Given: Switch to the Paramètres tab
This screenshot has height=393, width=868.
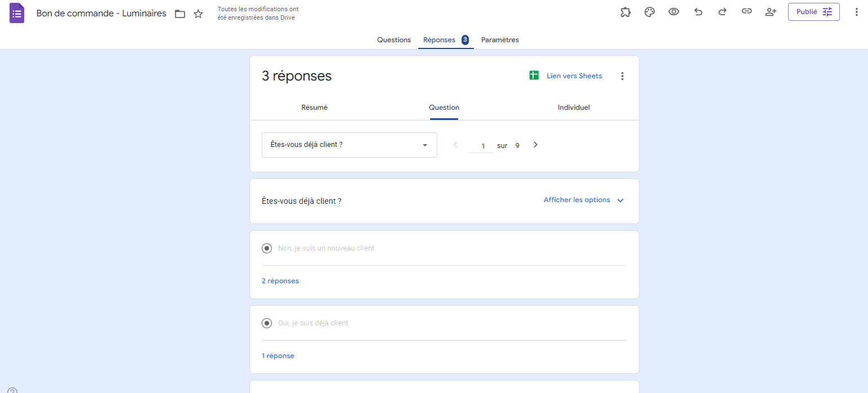Looking at the screenshot, I should 500,39.
